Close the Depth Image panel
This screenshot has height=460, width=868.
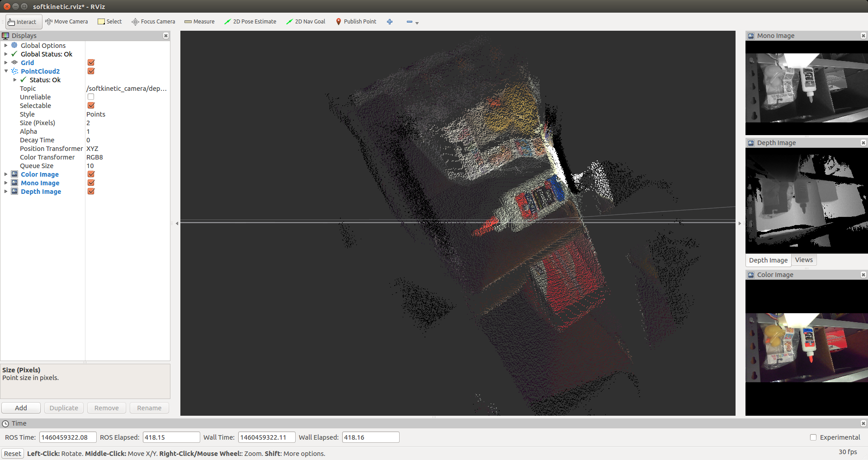coord(863,143)
